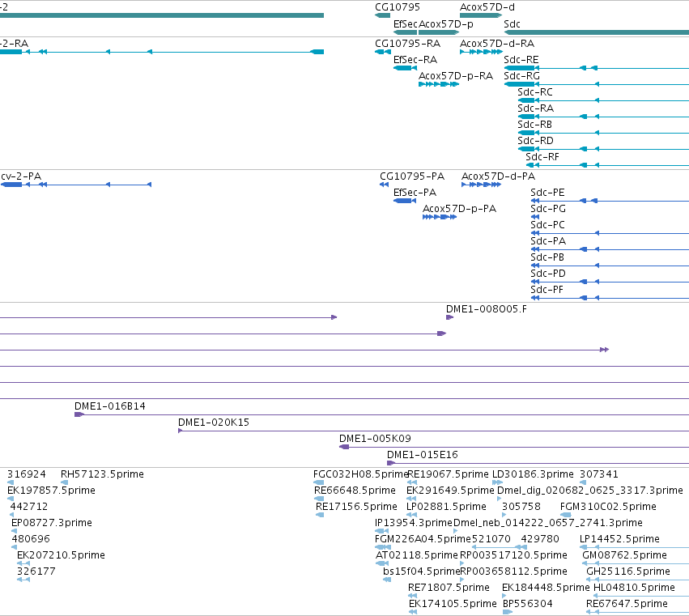
Task: Click the EK197857.5prime EST label
Action: (x=51, y=491)
